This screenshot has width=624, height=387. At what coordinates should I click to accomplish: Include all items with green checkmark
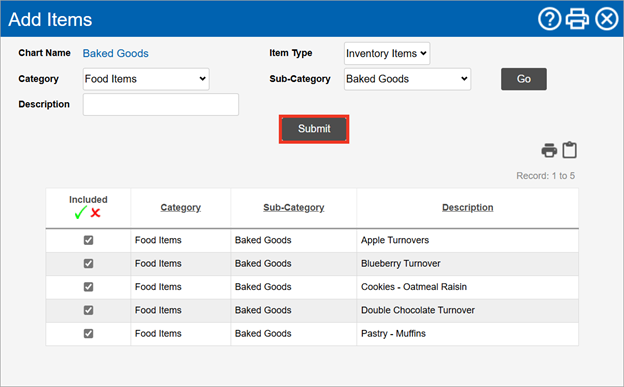coord(80,213)
